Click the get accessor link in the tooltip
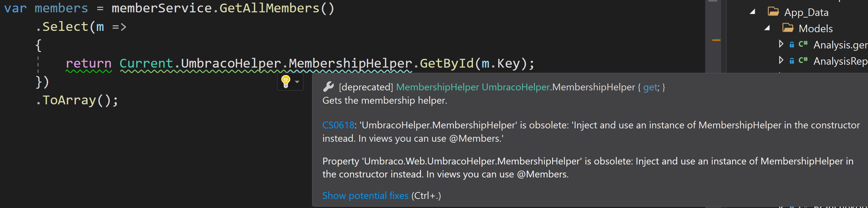The image size is (868, 208). pyautogui.click(x=650, y=87)
